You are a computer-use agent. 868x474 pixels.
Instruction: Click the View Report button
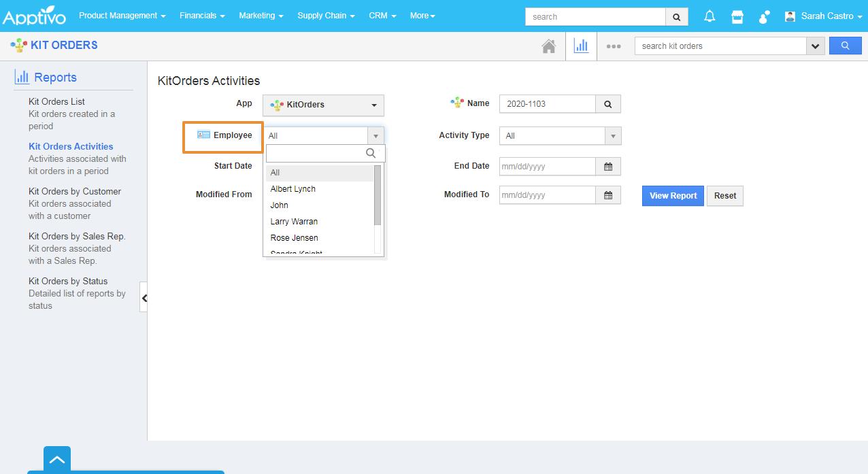click(673, 196)
